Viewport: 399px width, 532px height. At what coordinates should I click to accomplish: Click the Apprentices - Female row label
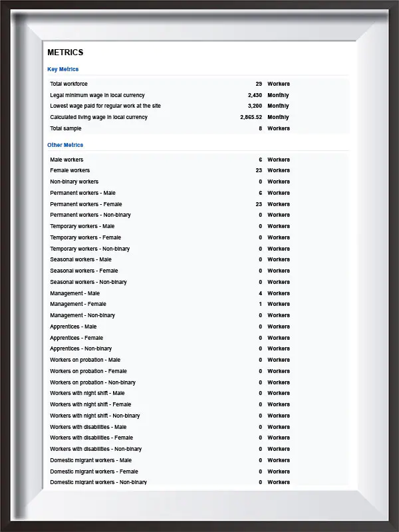click(76, 338)
